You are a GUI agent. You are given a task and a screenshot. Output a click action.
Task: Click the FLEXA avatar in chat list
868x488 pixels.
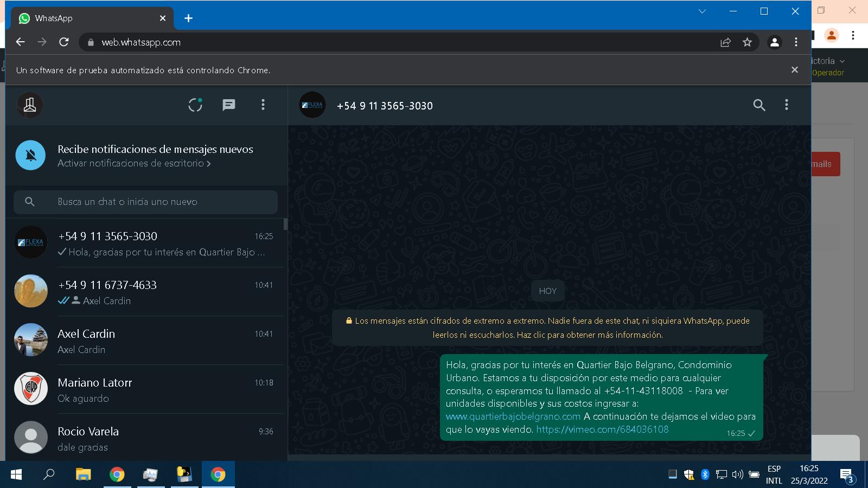pos(31,242)
